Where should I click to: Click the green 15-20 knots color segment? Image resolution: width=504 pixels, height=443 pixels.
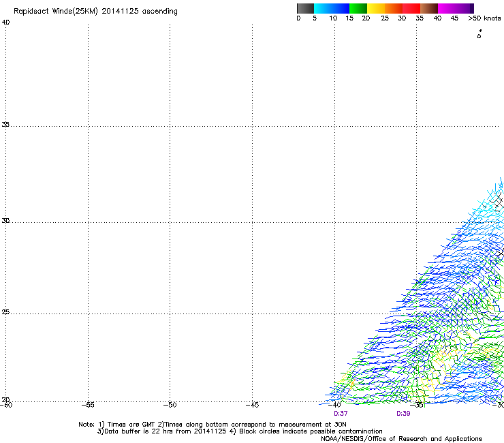358,8
